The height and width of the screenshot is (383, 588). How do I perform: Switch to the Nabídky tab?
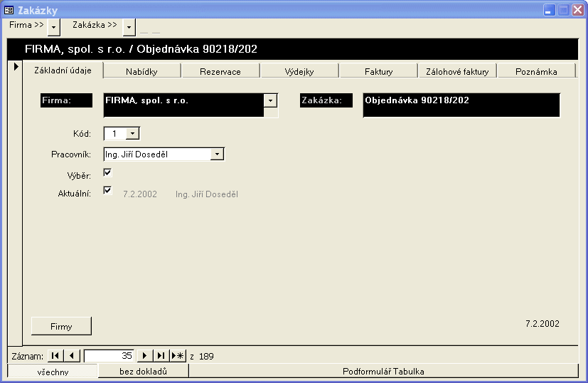[x=141, y=71]
